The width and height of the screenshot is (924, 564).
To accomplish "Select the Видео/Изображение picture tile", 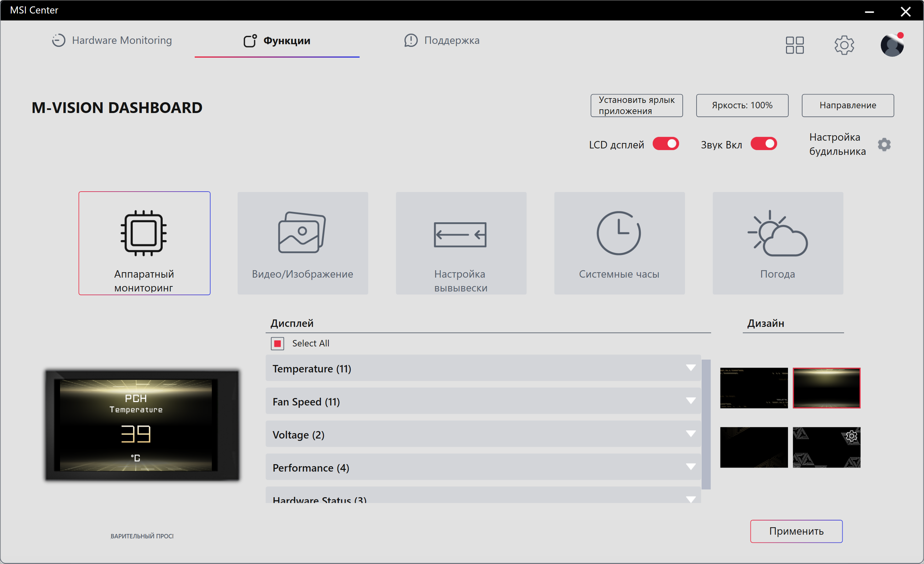I will (x=303, y=243).
